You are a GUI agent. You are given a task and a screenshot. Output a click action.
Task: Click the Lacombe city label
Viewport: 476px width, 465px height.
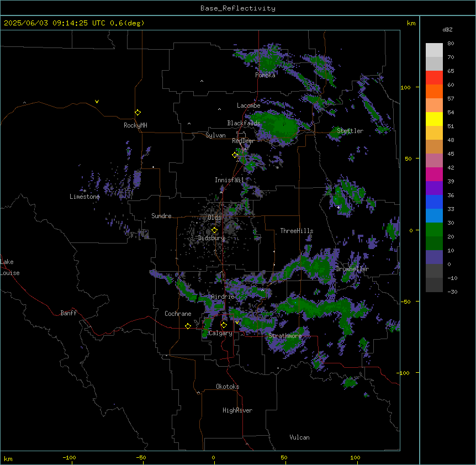248,105
